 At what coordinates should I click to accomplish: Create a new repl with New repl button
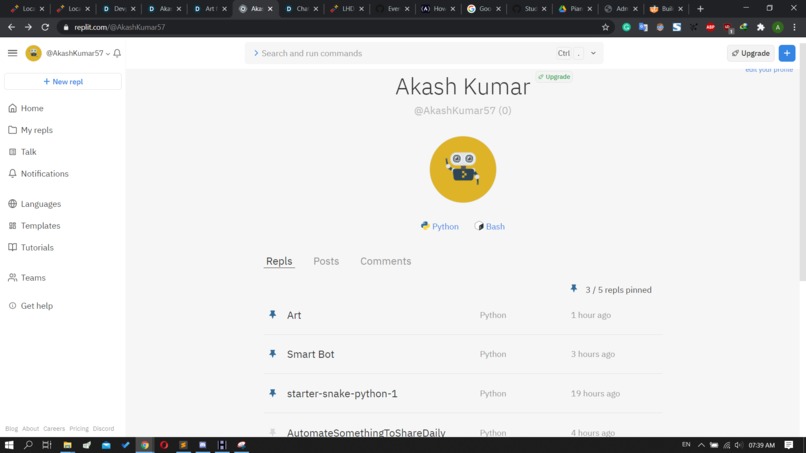pos(63,81)
